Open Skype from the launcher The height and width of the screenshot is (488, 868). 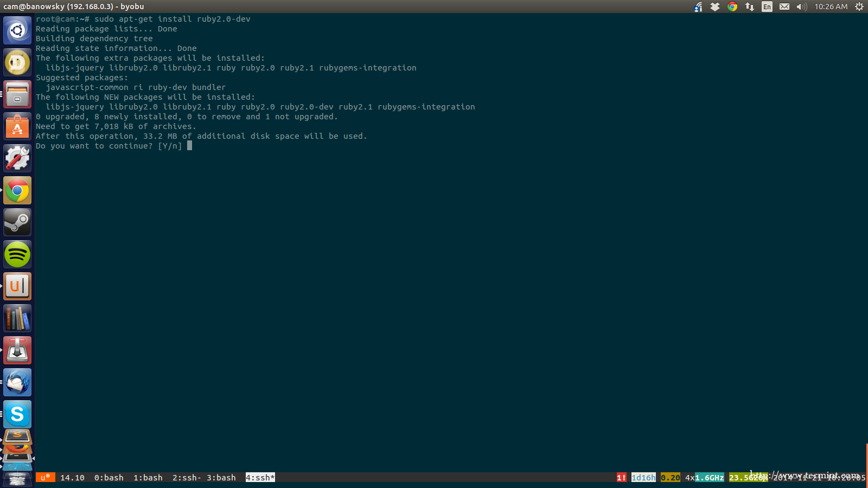click(17, 414)
